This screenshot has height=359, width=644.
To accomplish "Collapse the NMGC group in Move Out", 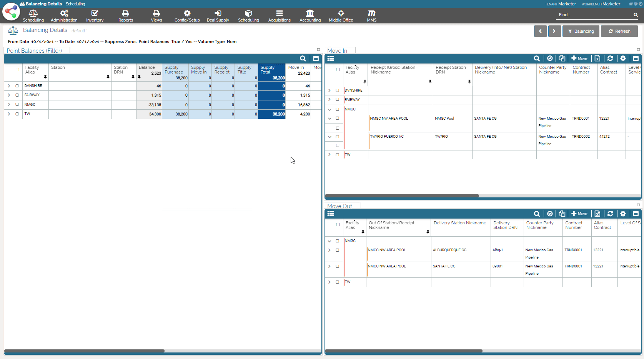I will tap(329, 241).
